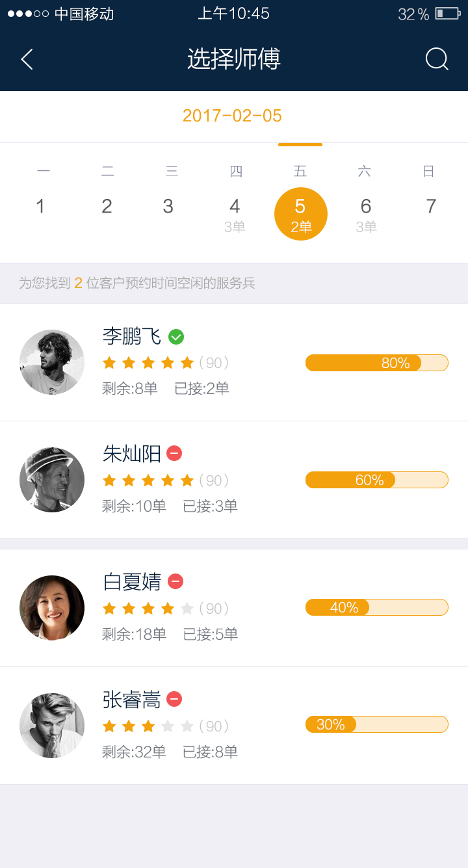Click the 80% progress bar

376,363
